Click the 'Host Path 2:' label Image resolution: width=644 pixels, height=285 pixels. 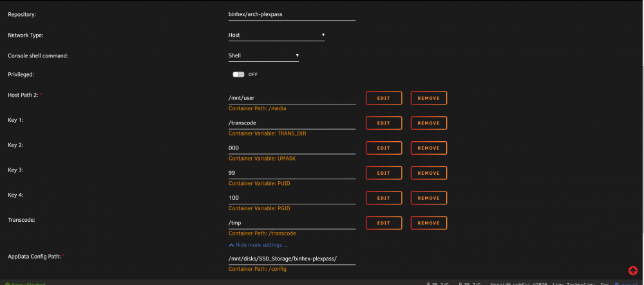pos(23,95)
